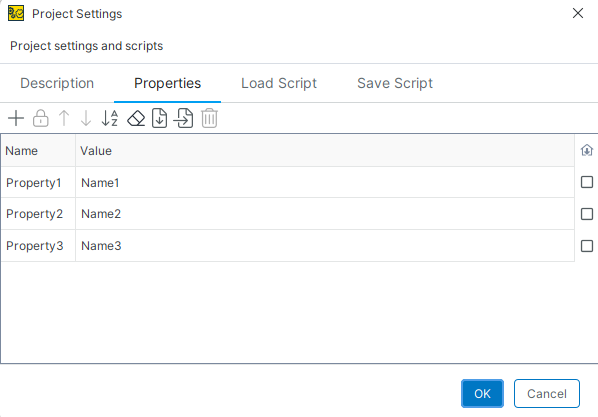Select the Name3 value cell
The height and width of the screenshot is (417, 598).
325,246
